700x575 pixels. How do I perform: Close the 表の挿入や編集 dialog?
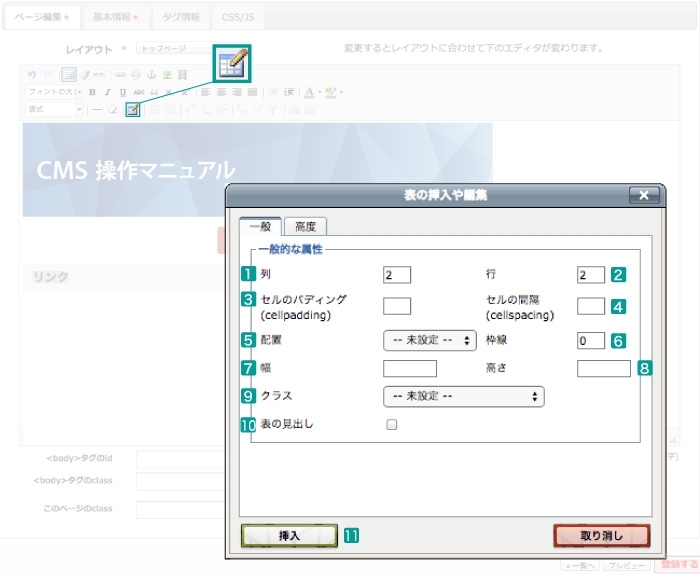pyautogui.click(x=644, y=195)
